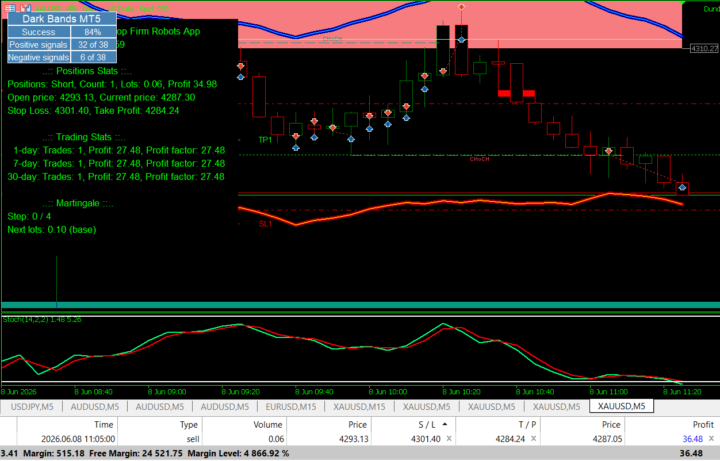Click the Negative signals label
Viewport: 720px width, 461px height.
(39, 57)
